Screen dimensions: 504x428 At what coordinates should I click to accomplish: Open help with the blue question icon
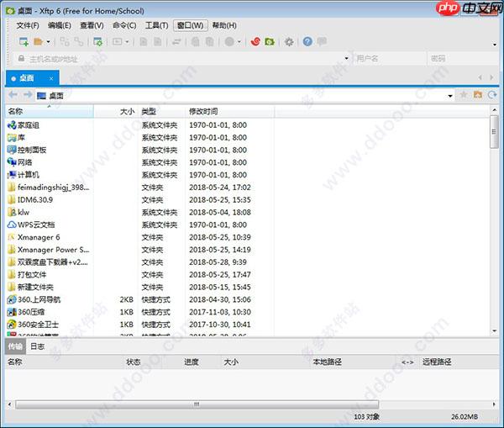[x=307, y=41]
